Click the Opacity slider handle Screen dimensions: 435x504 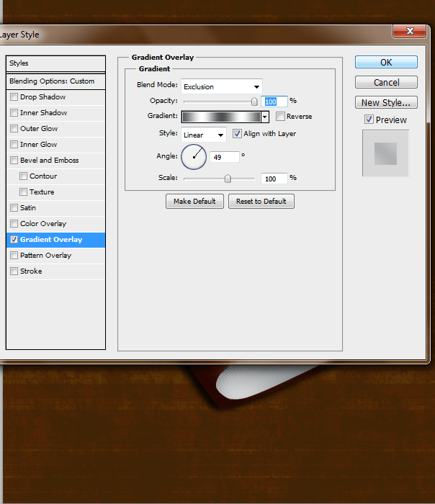tap(254, 102)
